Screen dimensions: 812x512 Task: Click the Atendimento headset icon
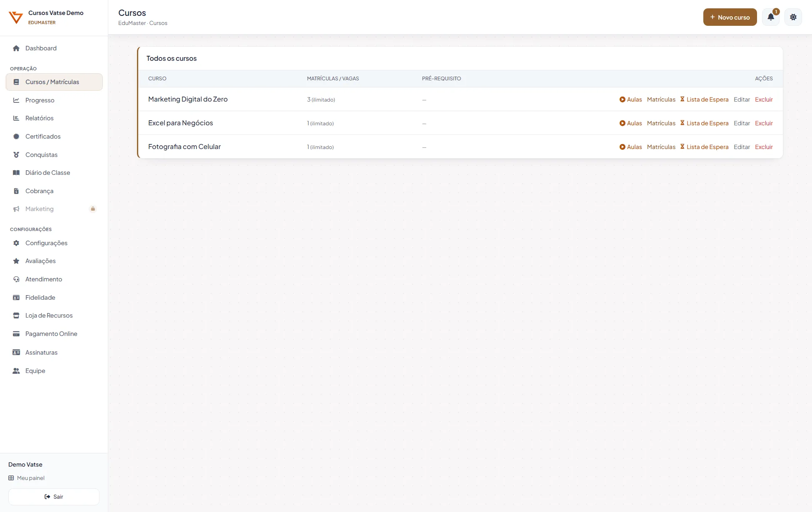[x=16, y=279]
